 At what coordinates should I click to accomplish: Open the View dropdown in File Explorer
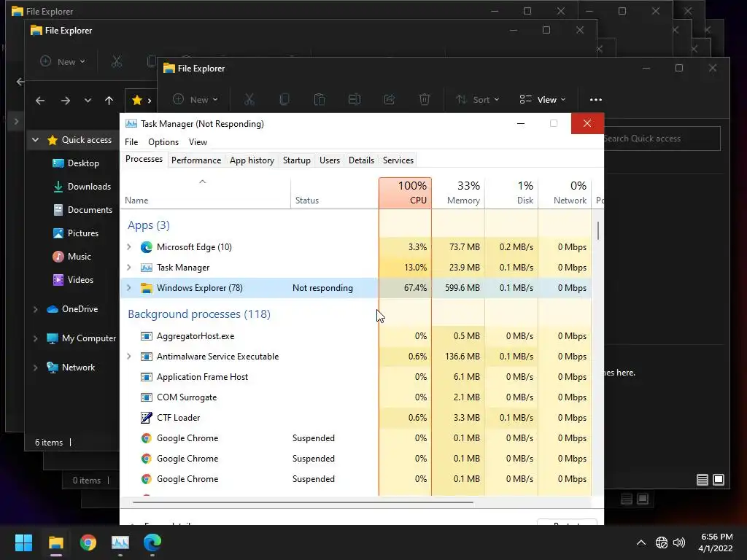click(543, 99)
